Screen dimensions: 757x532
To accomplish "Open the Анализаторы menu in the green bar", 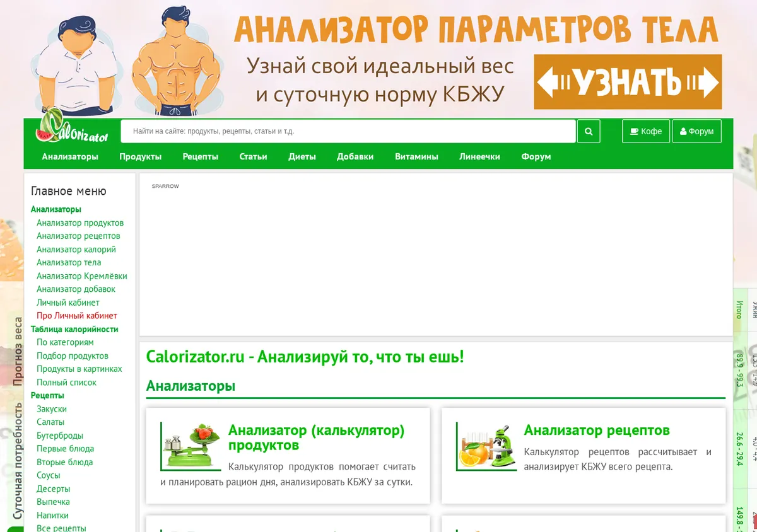I will point(70,156).
